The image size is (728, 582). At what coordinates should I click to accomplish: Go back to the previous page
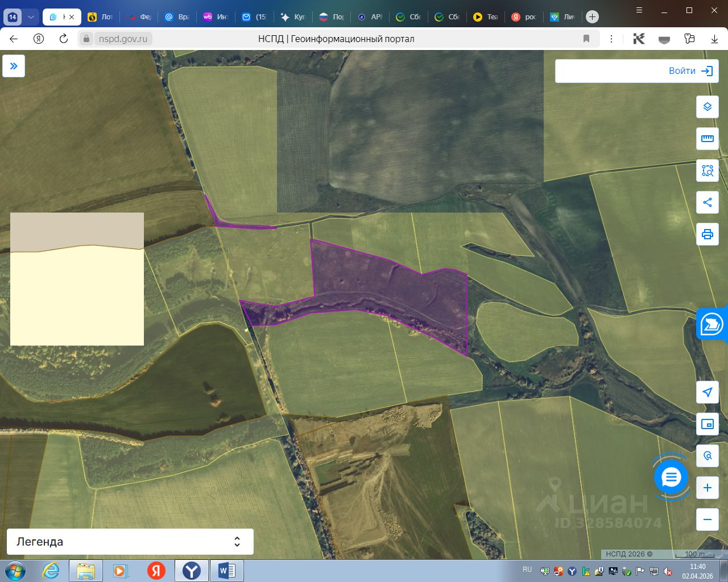[x=14, y=39]
